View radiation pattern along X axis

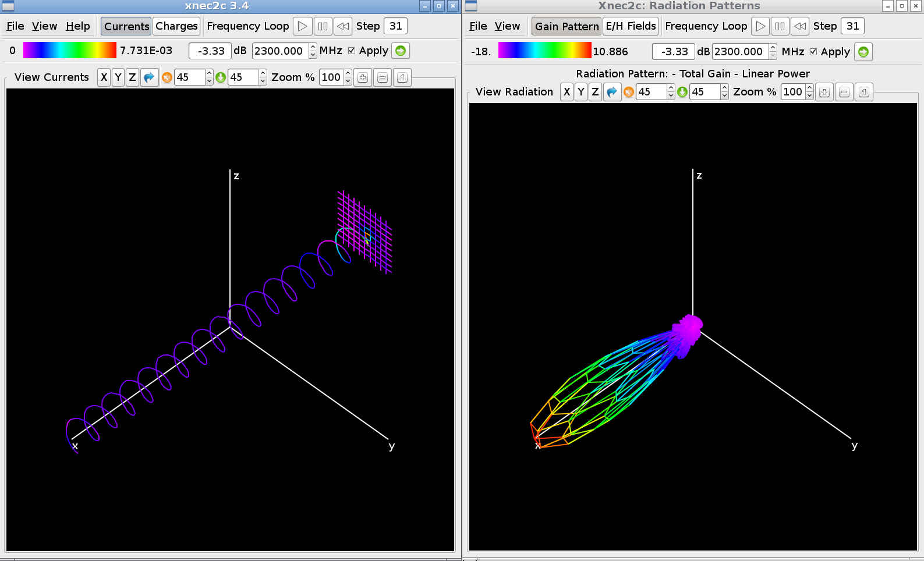click(x=567, y=92)
